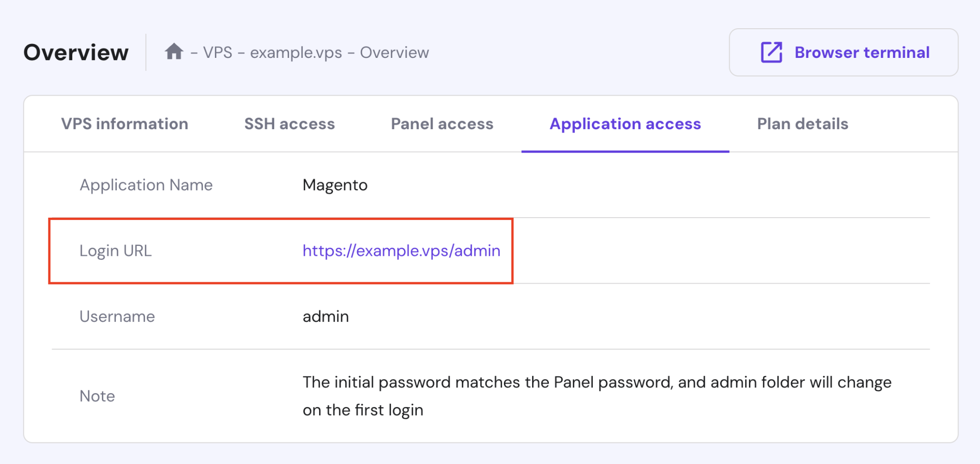980x464 pixels.
Task: Click the home icon in the breadcrumb
Action: coord(174,52)
